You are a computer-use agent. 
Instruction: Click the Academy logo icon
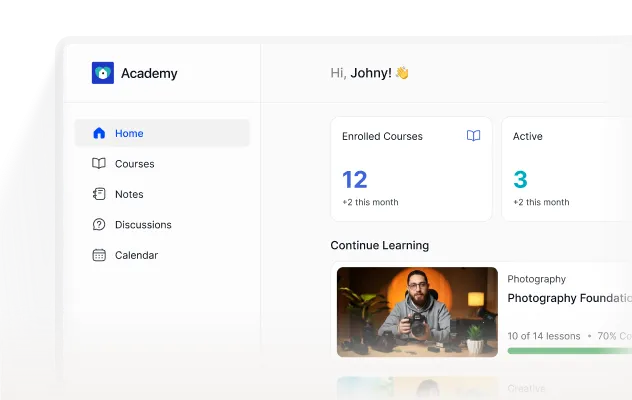tap(103, 73)
